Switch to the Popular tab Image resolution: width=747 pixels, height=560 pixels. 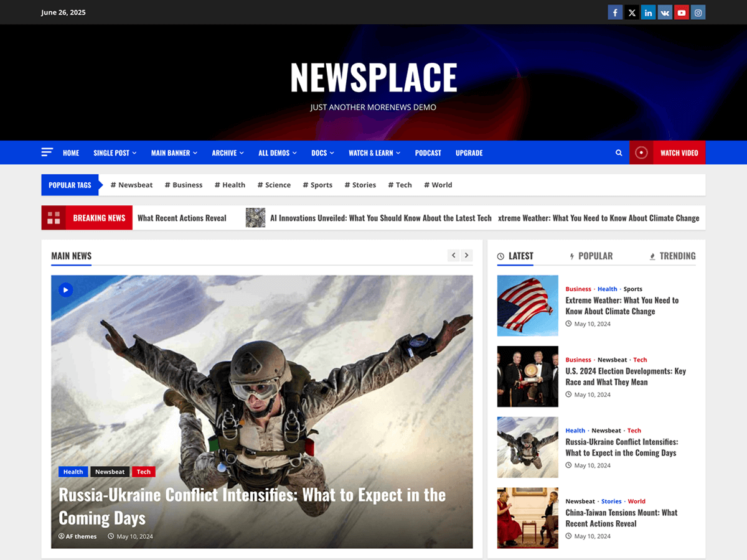click(x=592, y=256)
